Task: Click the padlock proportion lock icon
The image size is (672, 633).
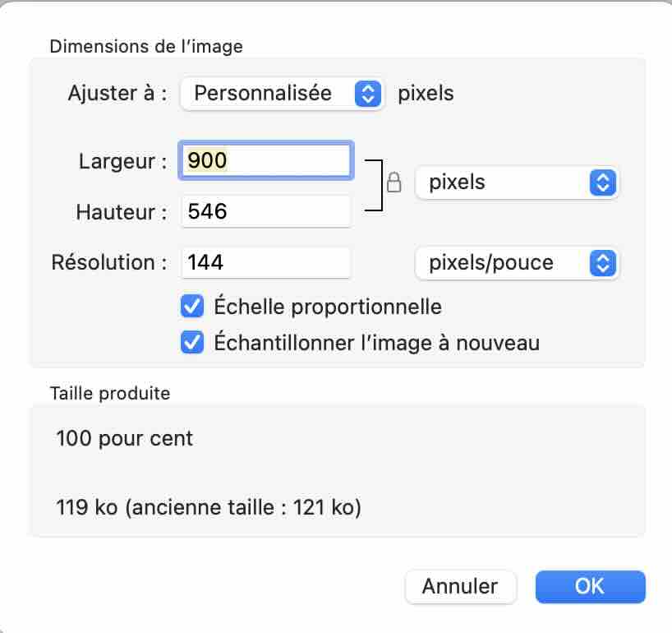Action: pos(394,183)
